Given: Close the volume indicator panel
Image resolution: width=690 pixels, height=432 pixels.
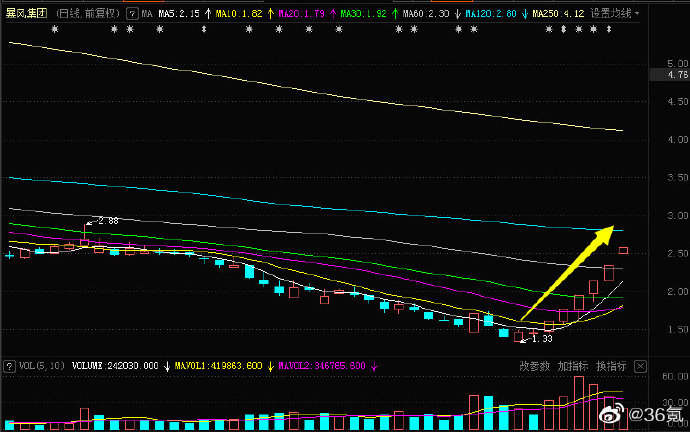Looking at the screenshot, I should point(640,366).
